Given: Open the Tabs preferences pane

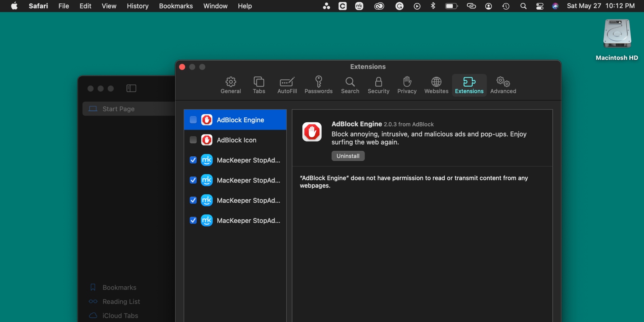Looking at the screenshot, I should coord(259,85).
